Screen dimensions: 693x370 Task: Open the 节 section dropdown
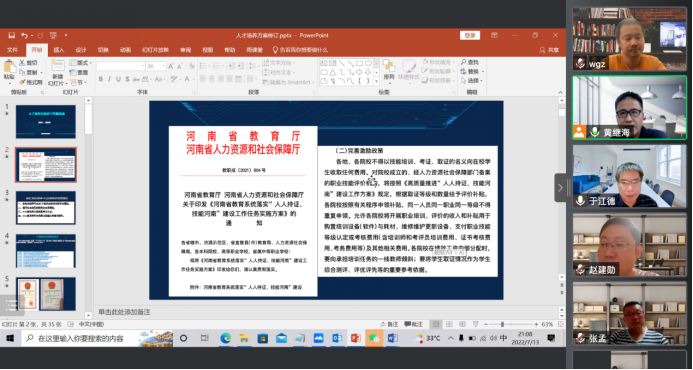point(79,82)
